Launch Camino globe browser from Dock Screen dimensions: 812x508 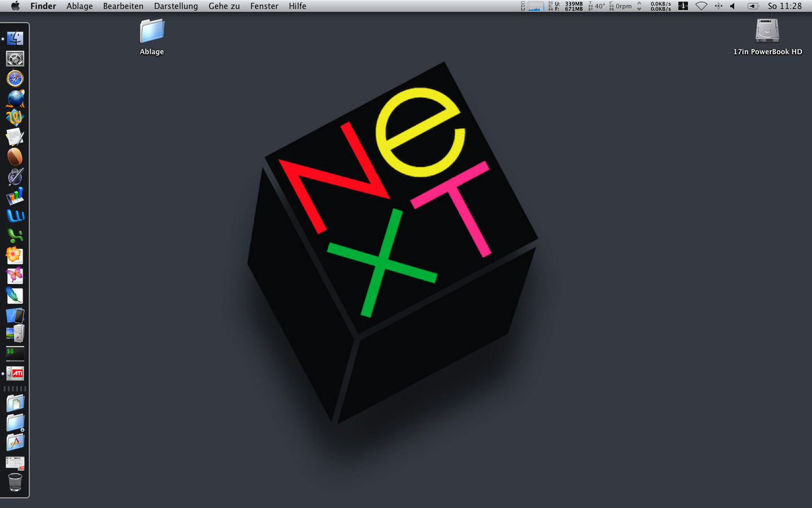tap(15, 98)
